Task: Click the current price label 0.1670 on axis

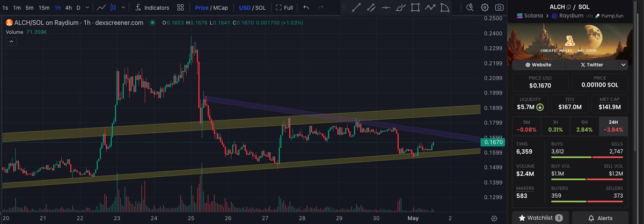Action: tap(494, 142)
